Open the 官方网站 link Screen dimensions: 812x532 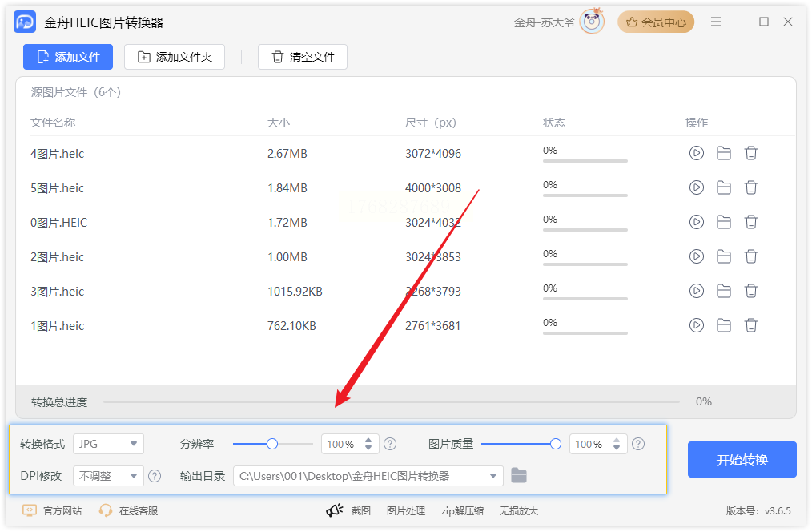tap(53, 510)
